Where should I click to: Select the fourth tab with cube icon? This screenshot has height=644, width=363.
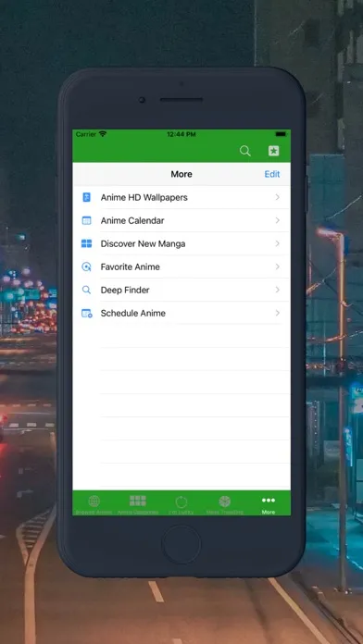coord(224,504)
